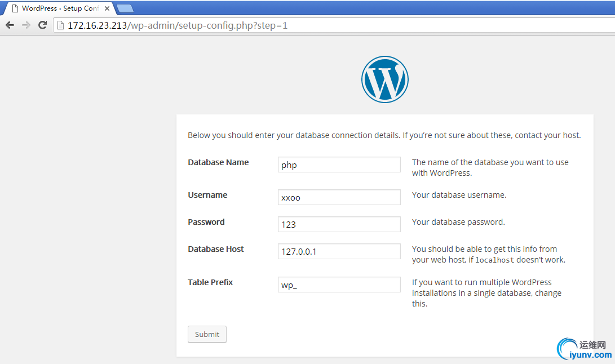Go back with the browser back arrow
Screen dimensions: 615x364
pyautogui.click(x=10, y=25)
